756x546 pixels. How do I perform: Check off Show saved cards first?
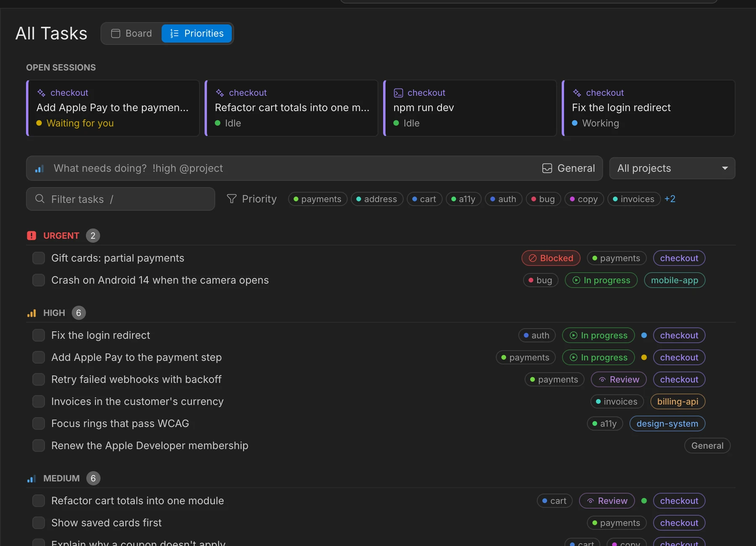tap(39, 523)
